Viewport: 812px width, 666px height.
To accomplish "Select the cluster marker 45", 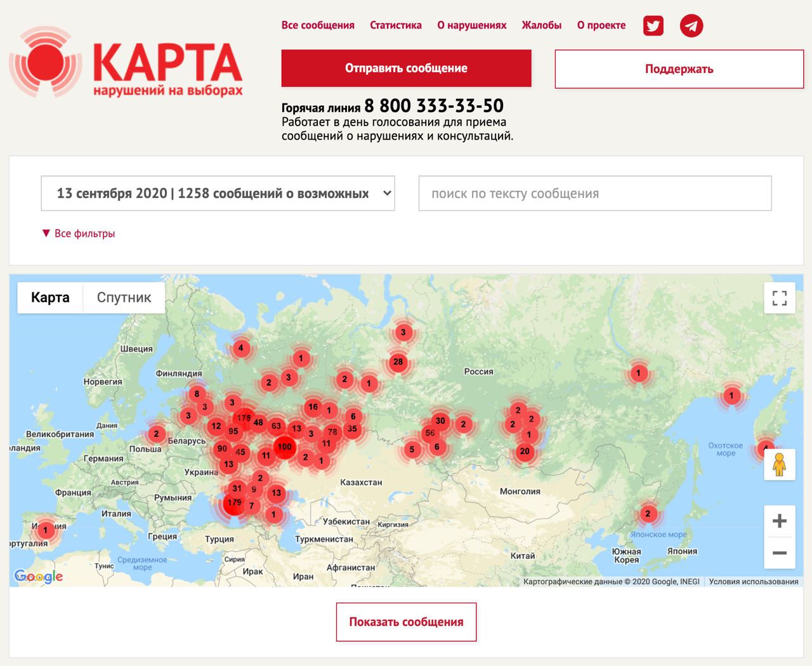I will [x=240, y=452].
